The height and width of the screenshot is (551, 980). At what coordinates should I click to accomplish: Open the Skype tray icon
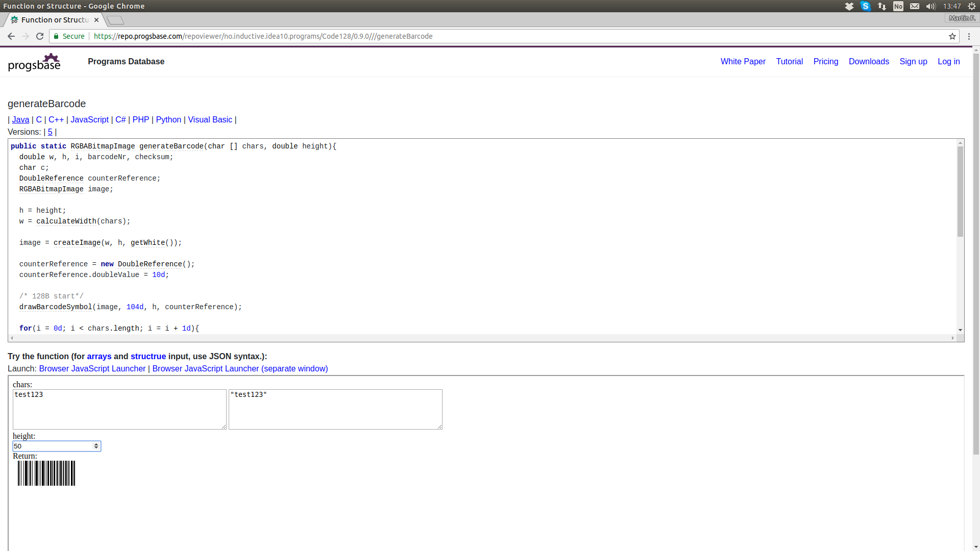866,6
